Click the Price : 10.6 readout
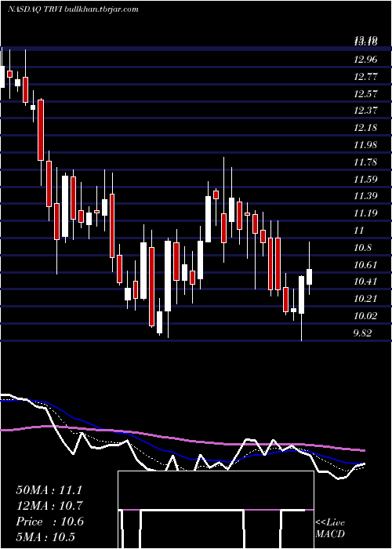 pos(49,522)
